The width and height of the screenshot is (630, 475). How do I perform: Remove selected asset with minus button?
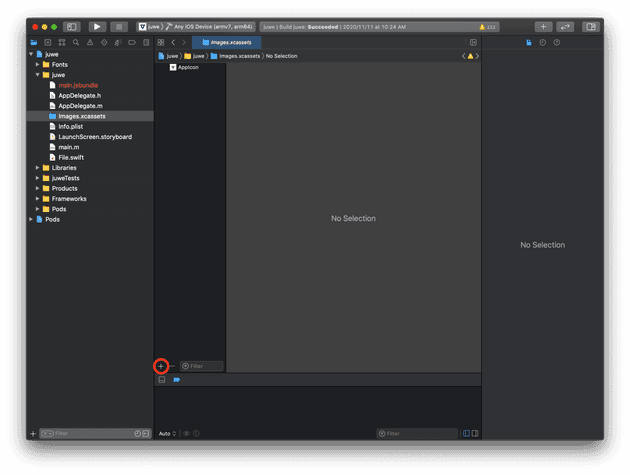(172, 366)
